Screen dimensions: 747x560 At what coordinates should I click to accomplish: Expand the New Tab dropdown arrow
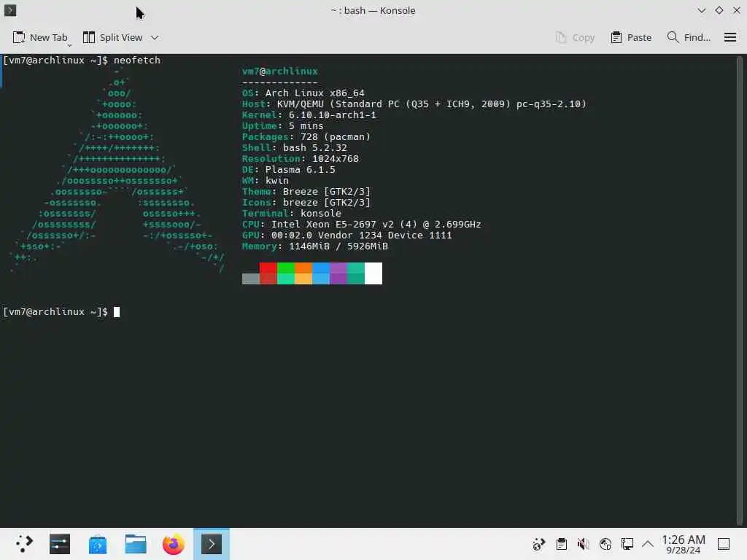pyautogui.click(x=69, y=45)
